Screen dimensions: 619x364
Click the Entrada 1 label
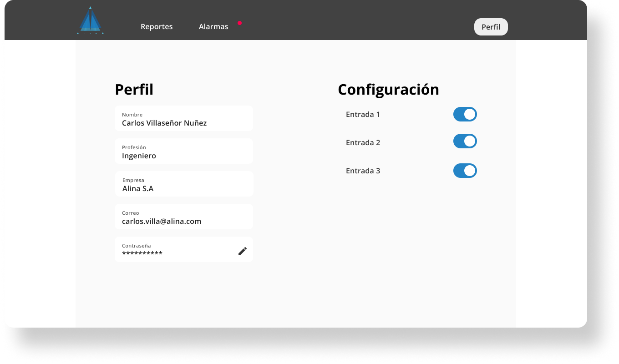[363, 114]
